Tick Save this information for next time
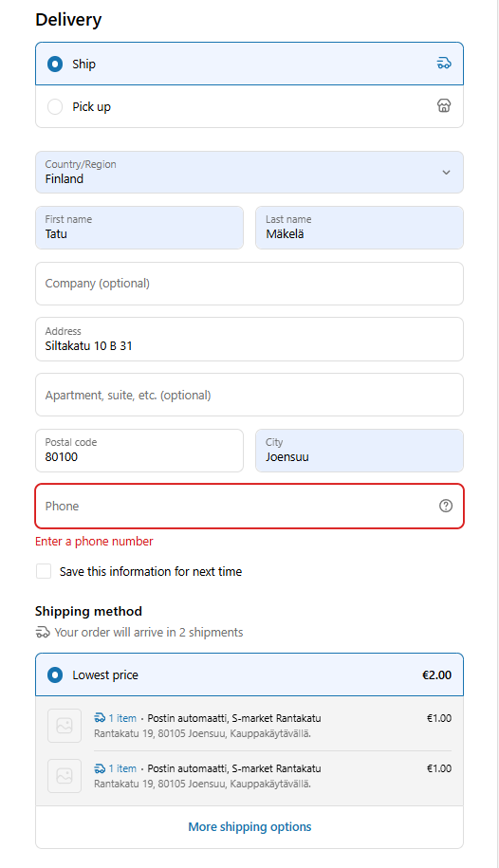 click(x=44, y=571)
